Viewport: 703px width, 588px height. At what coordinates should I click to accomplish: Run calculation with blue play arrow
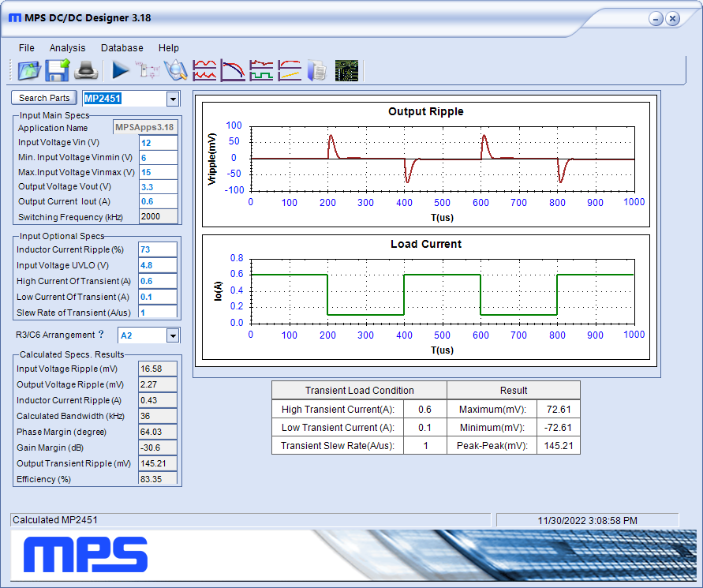point(121,70)
